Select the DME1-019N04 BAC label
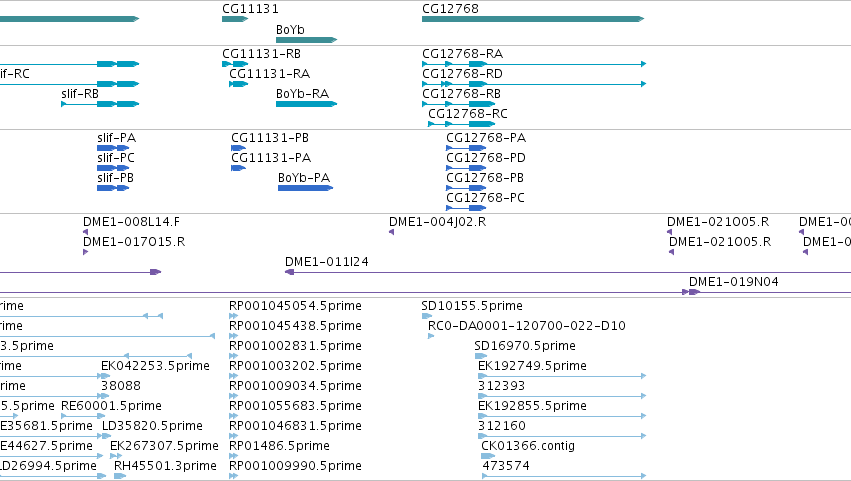The image size is (851, 481). tap(734, 282)
